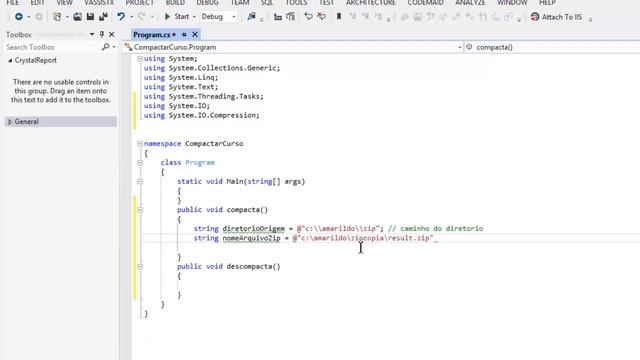Click the descompacta() method name
The width and height of the screenshot is (640, 360).
(x=253, y=267)
